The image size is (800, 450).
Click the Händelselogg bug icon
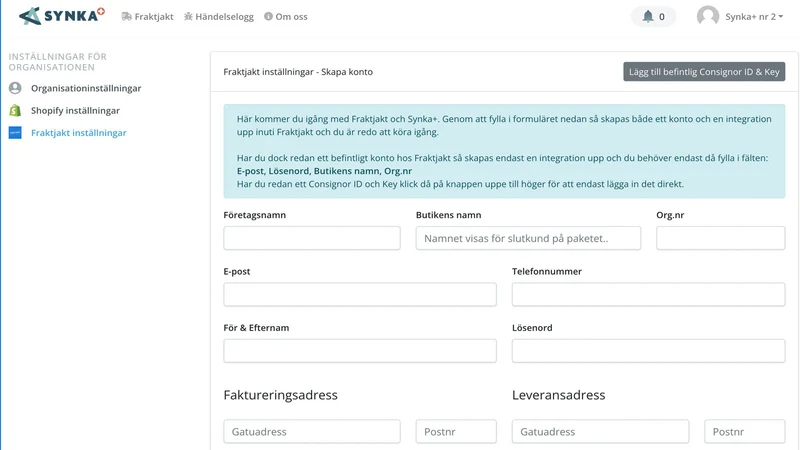(188, 17)
